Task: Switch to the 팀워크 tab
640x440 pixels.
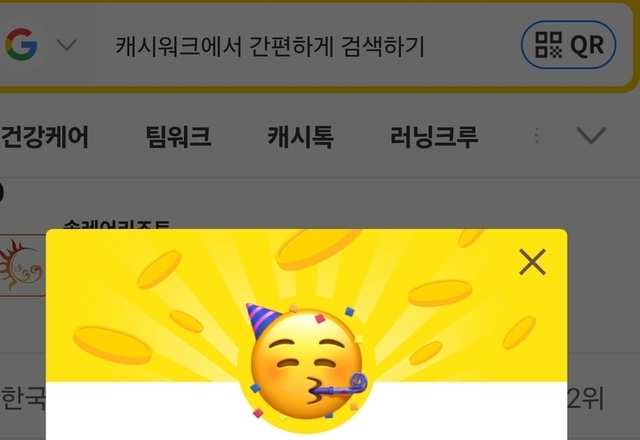Action: click(x=179, y=137)
